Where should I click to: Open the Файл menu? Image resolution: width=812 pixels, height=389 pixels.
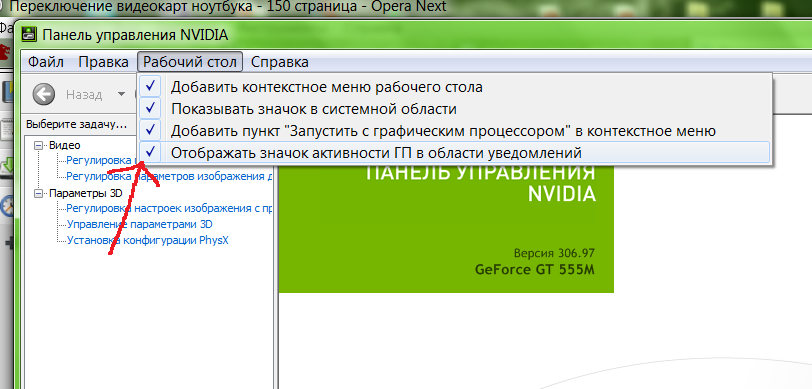pyautogui.click(x=46, y=62)
